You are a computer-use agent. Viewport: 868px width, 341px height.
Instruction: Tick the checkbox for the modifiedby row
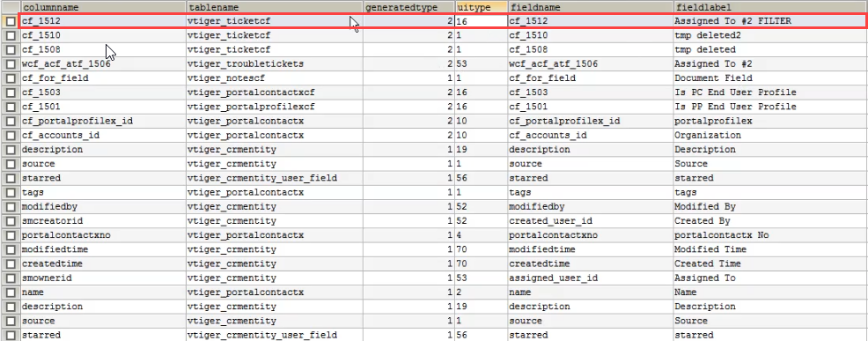pos(11,207)
